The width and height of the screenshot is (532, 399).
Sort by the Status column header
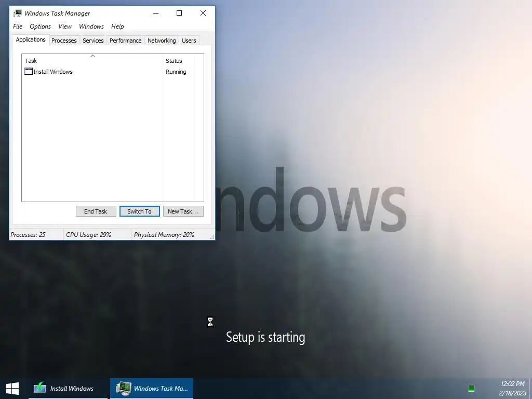179,60
